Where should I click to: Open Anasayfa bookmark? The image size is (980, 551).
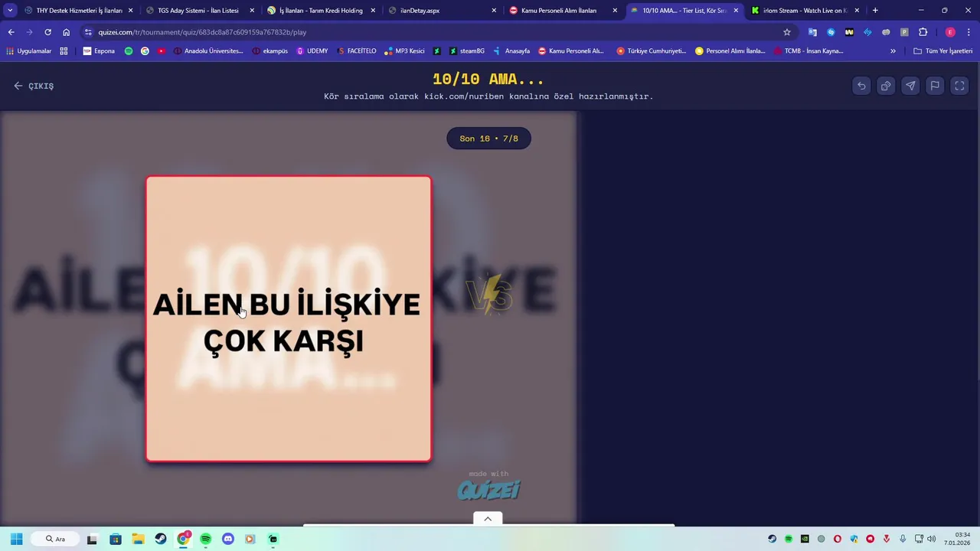click(511, 51)
